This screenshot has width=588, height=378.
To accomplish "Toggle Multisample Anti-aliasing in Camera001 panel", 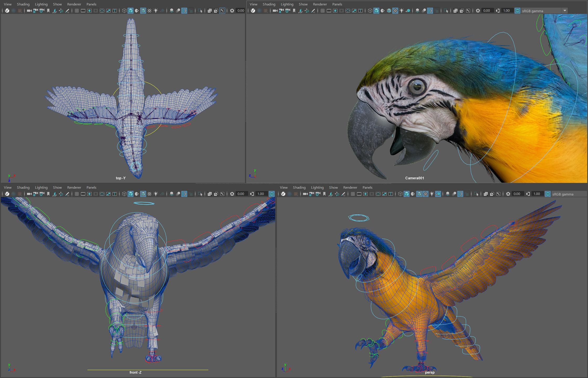I will click(430, 11).
